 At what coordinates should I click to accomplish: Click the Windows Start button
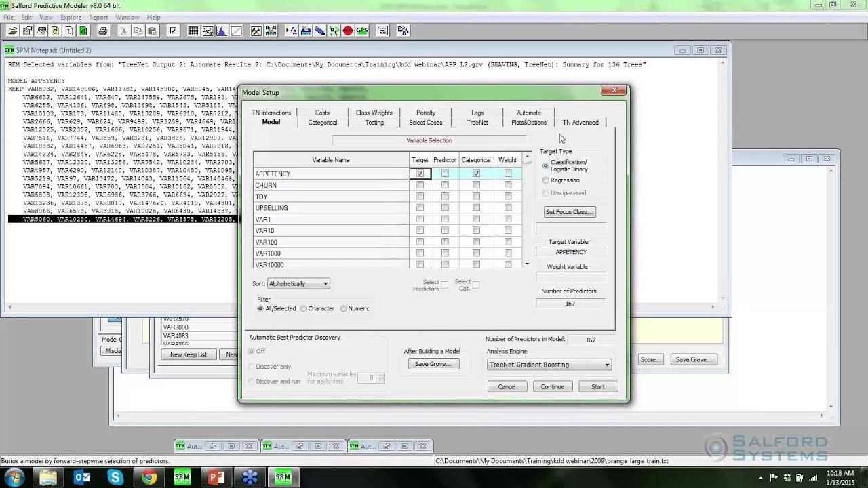[x=14, y=478]
